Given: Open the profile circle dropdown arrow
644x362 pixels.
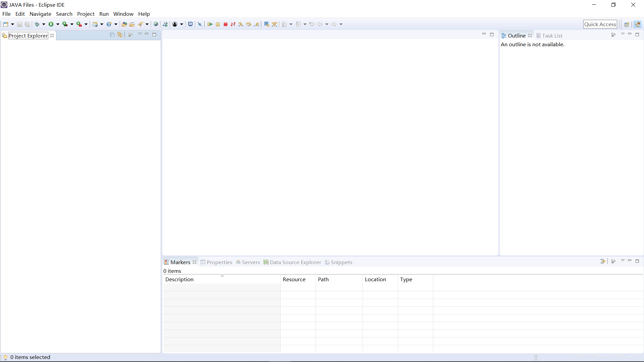Looking at the screenshot, I should (181, 24).
